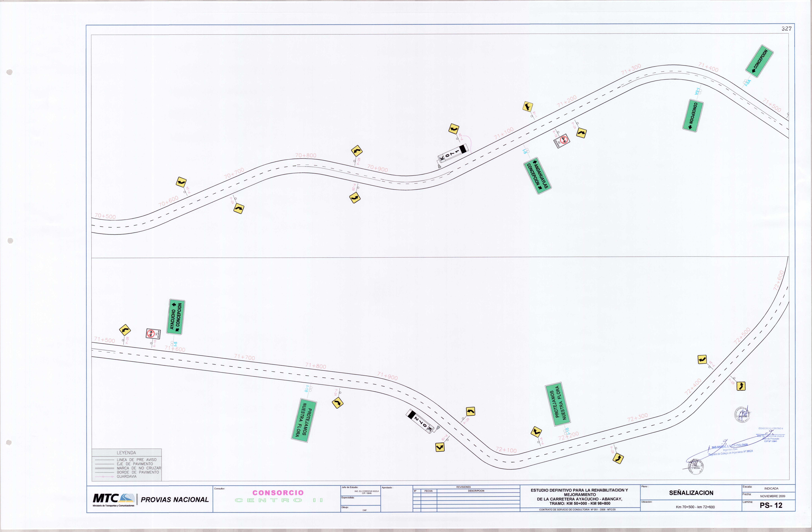Image resolution: width=812 pixels, height=532 pixels.
Task: Select the 70+700 station label
Action: pyautogui.click(x=234, y=173)
